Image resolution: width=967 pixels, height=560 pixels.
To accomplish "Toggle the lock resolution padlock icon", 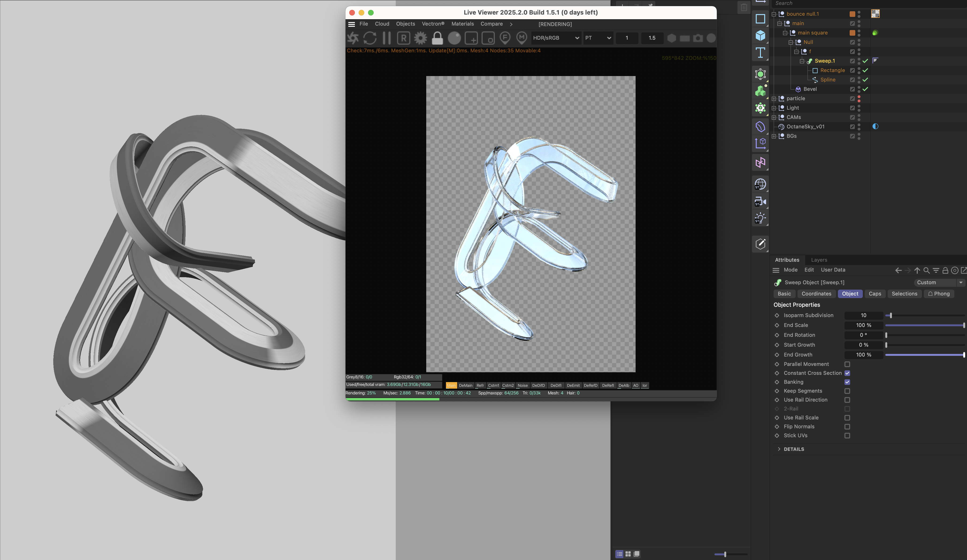I will tap(437, 38).
